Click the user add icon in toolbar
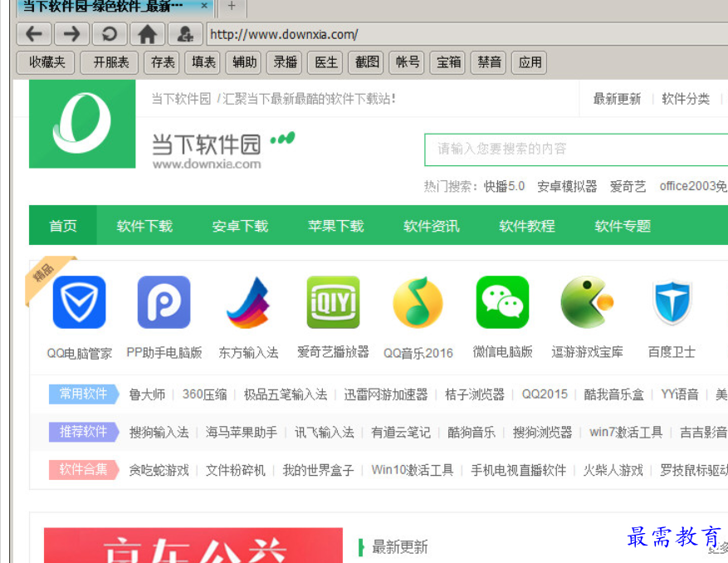Image resolution: width=728 pixels, height=563 pixels. coord(185,34)
